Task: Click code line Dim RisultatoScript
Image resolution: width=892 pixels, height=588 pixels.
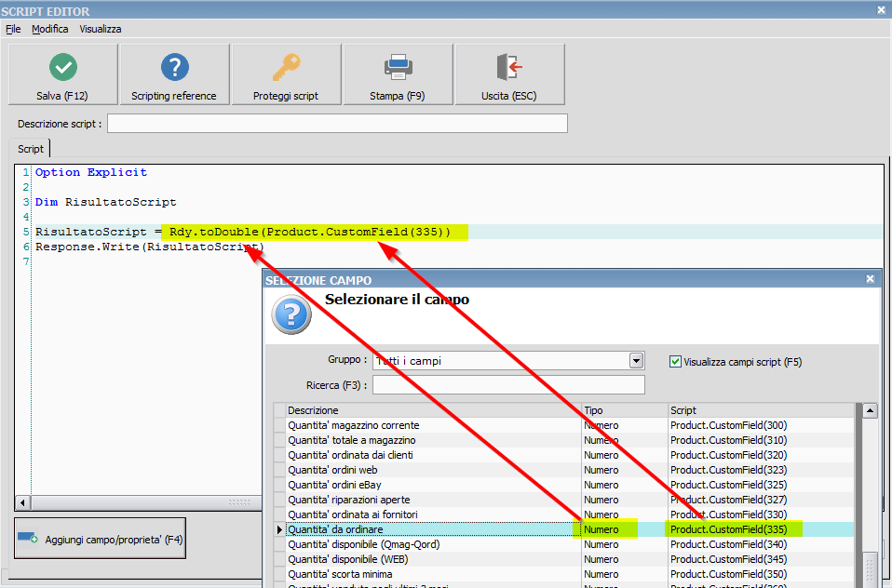Action: pyautogui.click(x=106, y=202)
